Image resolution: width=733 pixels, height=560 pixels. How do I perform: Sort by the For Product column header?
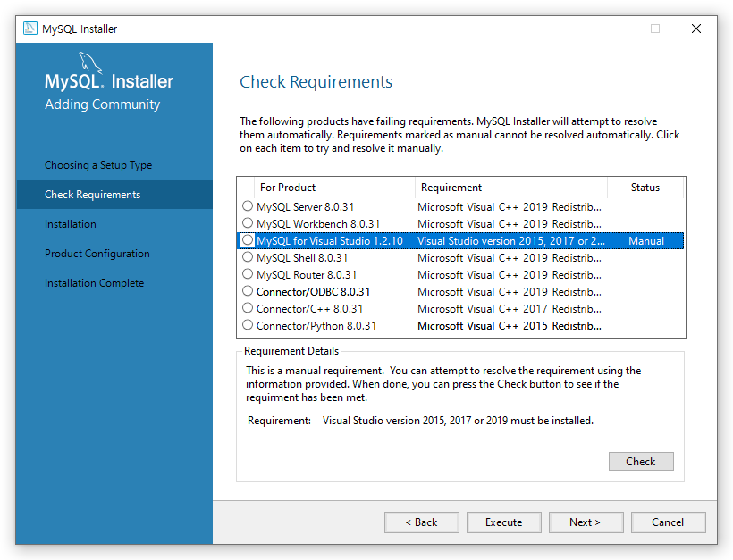click(x=334, y=188)
